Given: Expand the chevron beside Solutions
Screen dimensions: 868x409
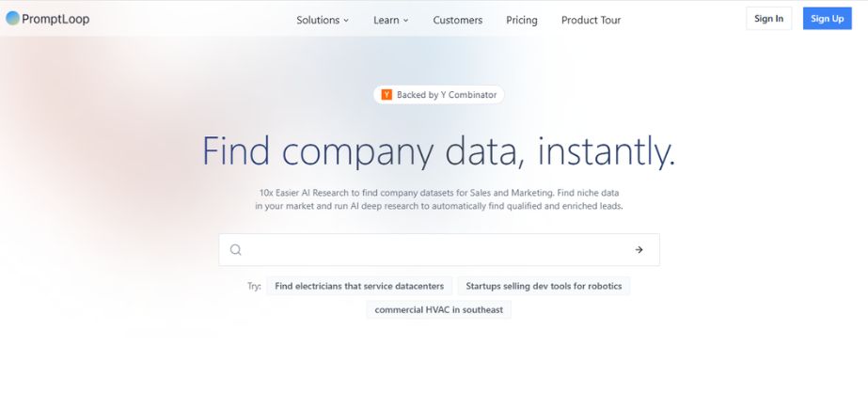Looking at the screenshot, I should click(346, 21).
